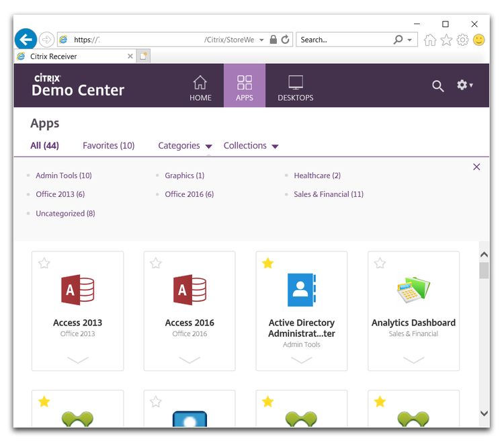This screenshot has height=443, width=504.
Task: Click the Refresh page icon in address bar
Action: point(285,40)
